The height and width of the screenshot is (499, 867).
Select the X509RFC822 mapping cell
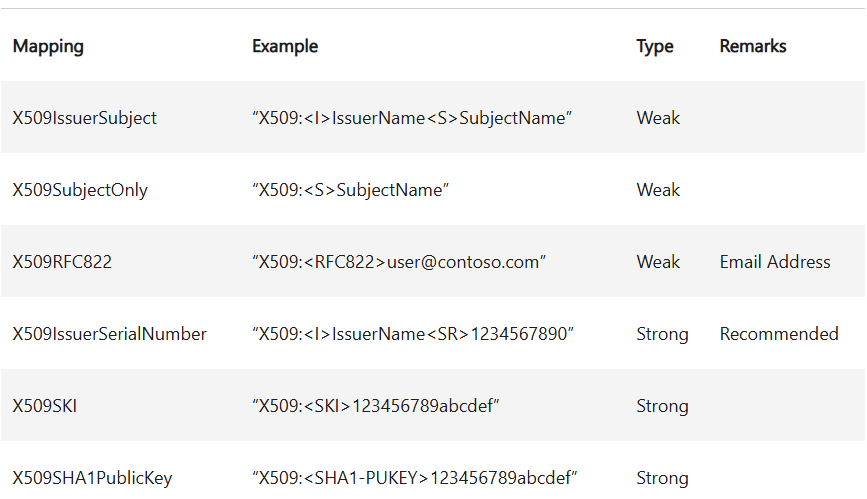62,262
